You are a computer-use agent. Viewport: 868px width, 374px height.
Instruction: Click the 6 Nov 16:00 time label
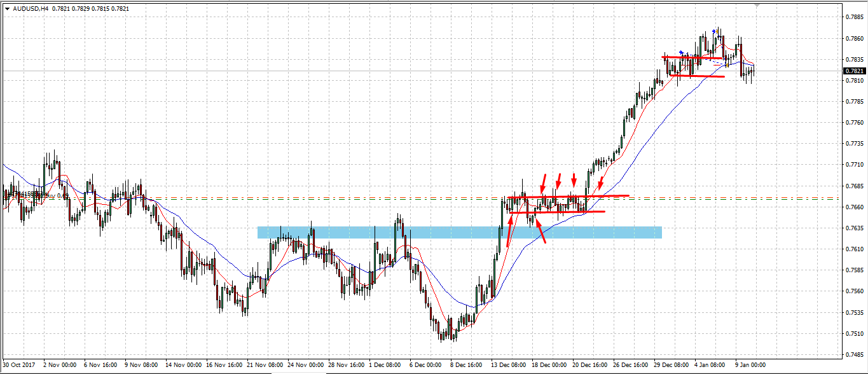(100, 365)
